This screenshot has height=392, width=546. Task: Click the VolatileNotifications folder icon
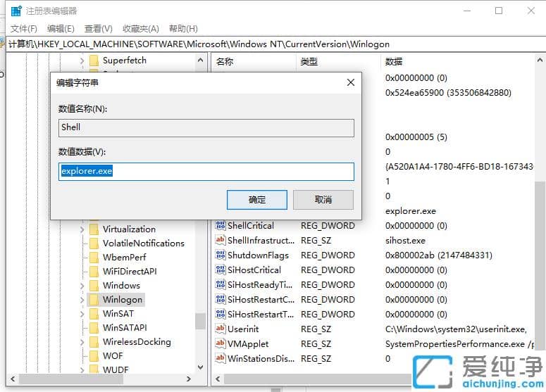coord(94,243)
